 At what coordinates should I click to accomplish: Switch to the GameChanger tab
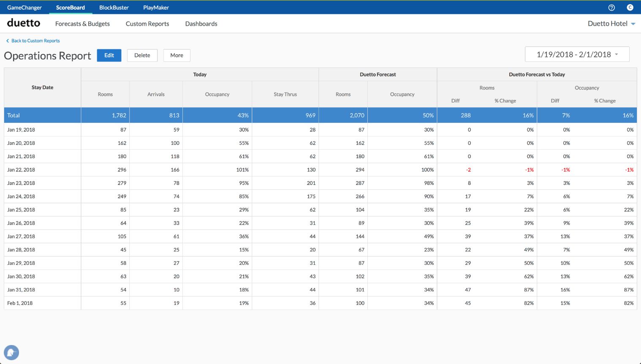pyautogui.click(x=24, y=8)
